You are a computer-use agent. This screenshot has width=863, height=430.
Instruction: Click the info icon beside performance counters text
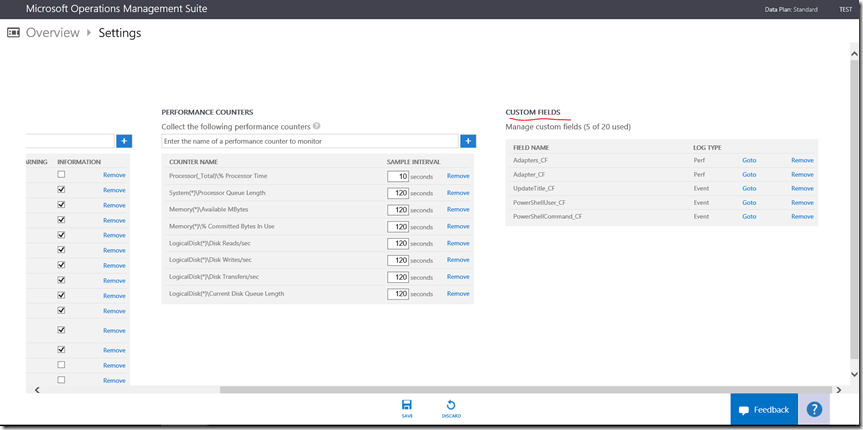317,127
